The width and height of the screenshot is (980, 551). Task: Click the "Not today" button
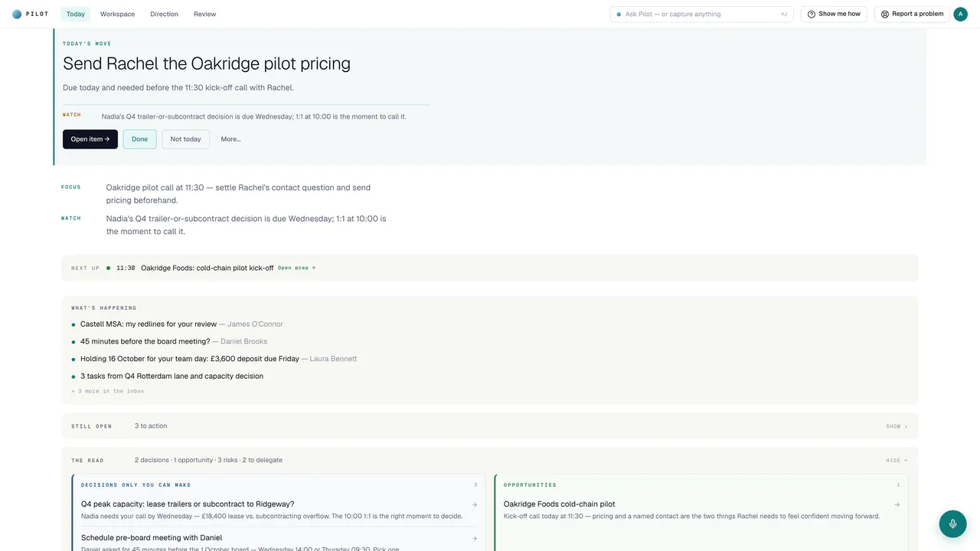185,139
